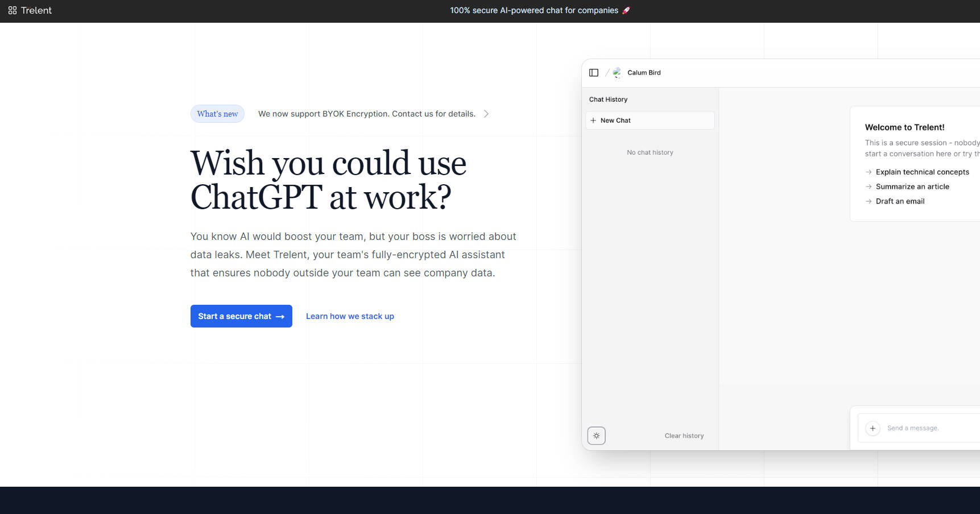Click Clear history in the sidebar
The height and width of the screenshot is (514, 980).
tap(684, 436)
